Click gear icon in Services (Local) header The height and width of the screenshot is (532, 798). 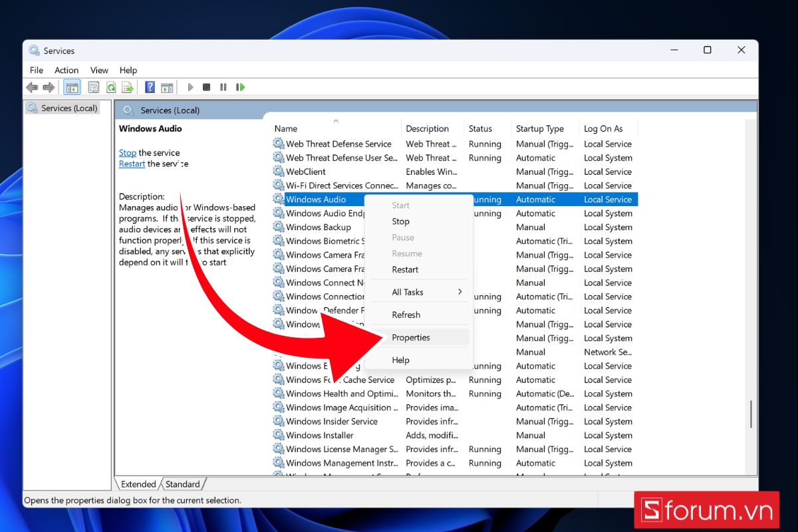coord(128,110)
